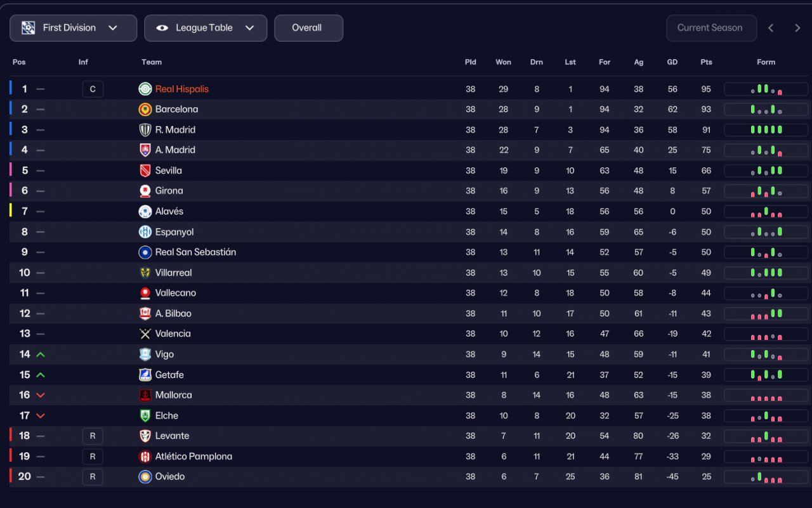Open the Current Season selector
This screenshot has width=812, height=508.
pyautogui.click(x=710, y=28)
